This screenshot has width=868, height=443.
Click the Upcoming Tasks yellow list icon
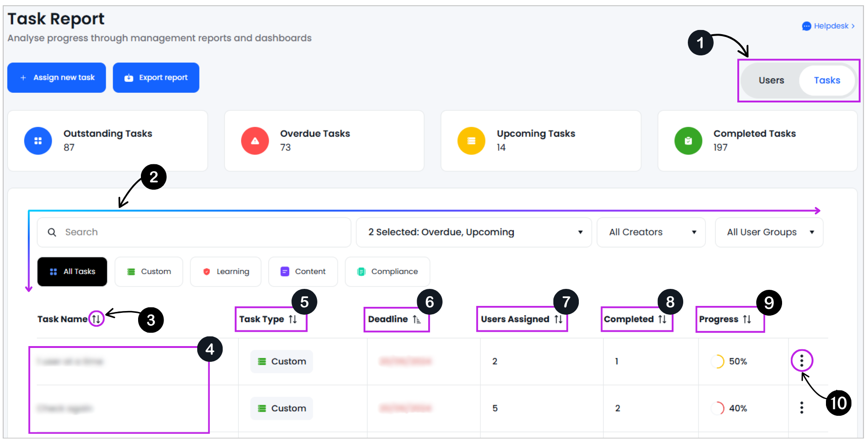(x=471, y=141)
